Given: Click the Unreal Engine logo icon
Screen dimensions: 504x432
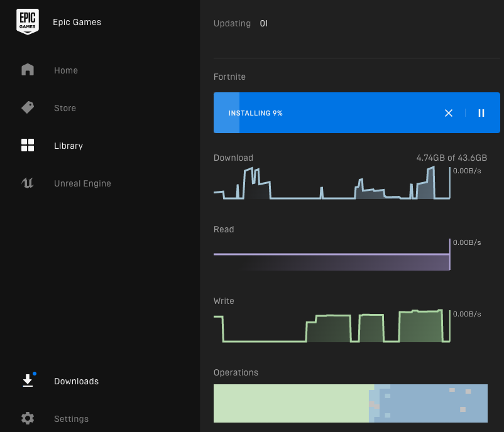Looking at the screenshot, I should pyautogui.click(x=28, y=183).
